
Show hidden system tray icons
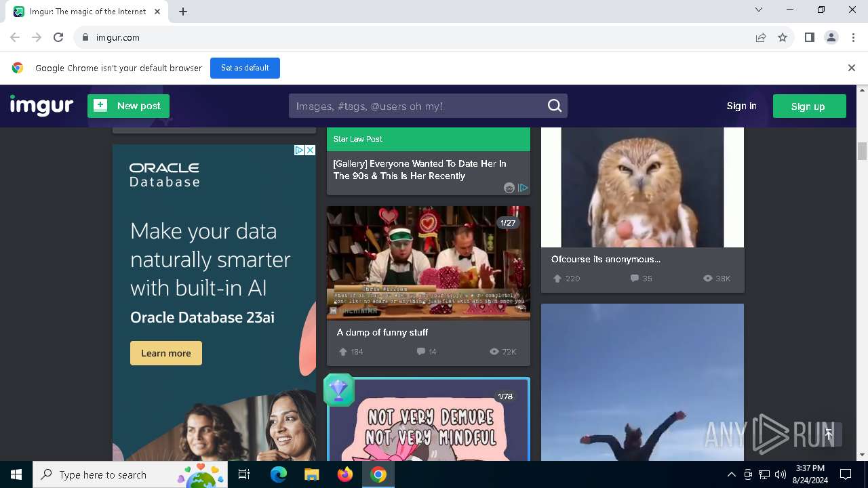pos(731,474)
